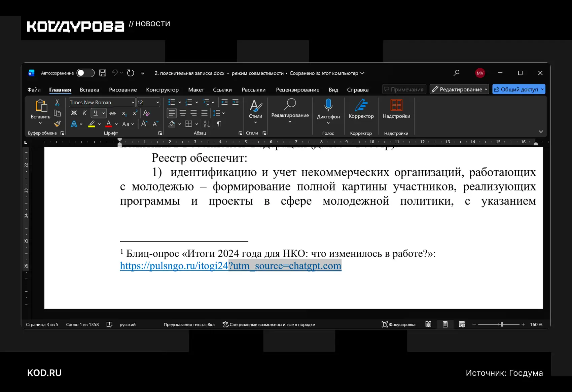This screenshot has height=392, width=572.
Task: Justify paragraph text alignment
Action: coord(204,113)
